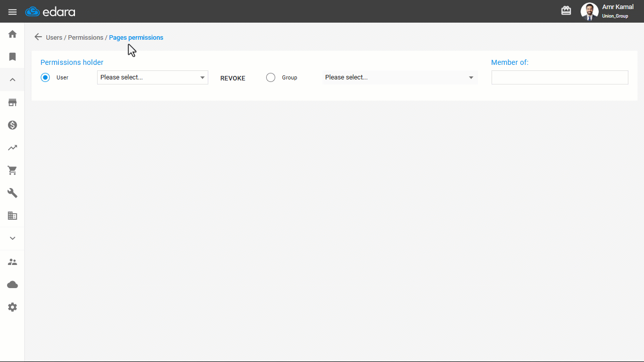
Task: Open Amr Kamal profile avatar
Action: tap(589, 11)
